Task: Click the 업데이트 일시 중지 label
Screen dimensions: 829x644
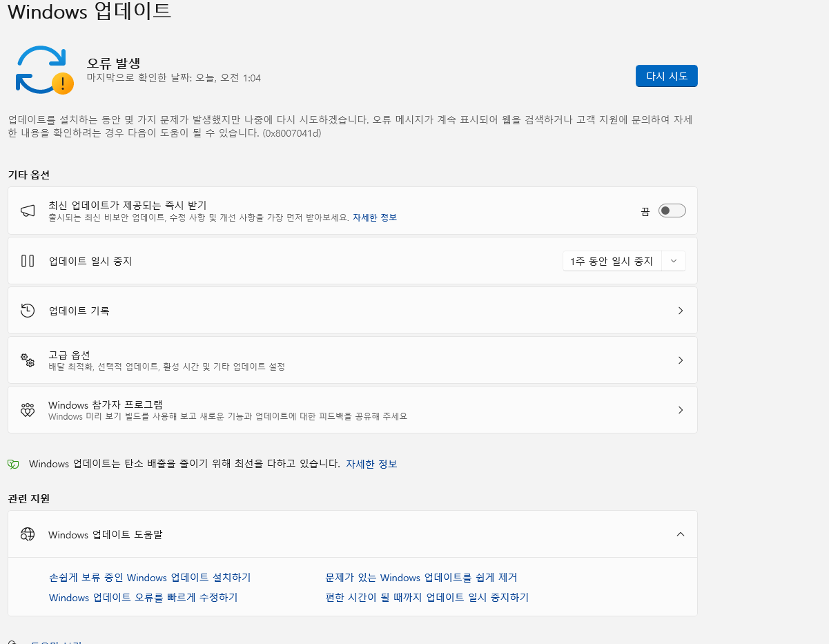Action: [90, 261]
